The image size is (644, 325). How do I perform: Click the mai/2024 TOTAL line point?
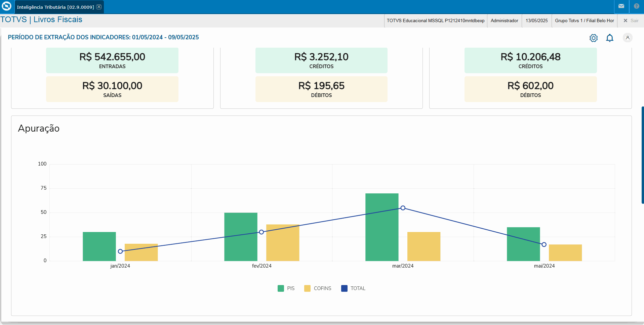544,244
